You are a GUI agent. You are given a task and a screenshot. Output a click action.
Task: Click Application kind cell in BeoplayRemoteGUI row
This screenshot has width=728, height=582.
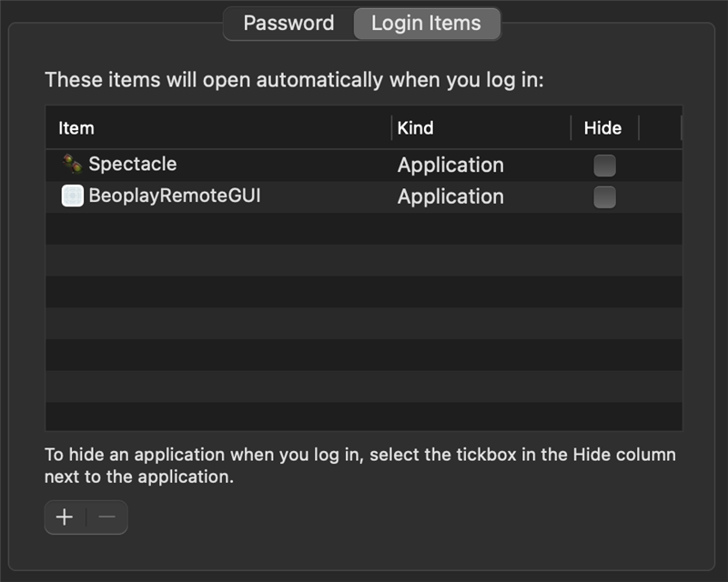pyautogui.click(x=450, y=196)
